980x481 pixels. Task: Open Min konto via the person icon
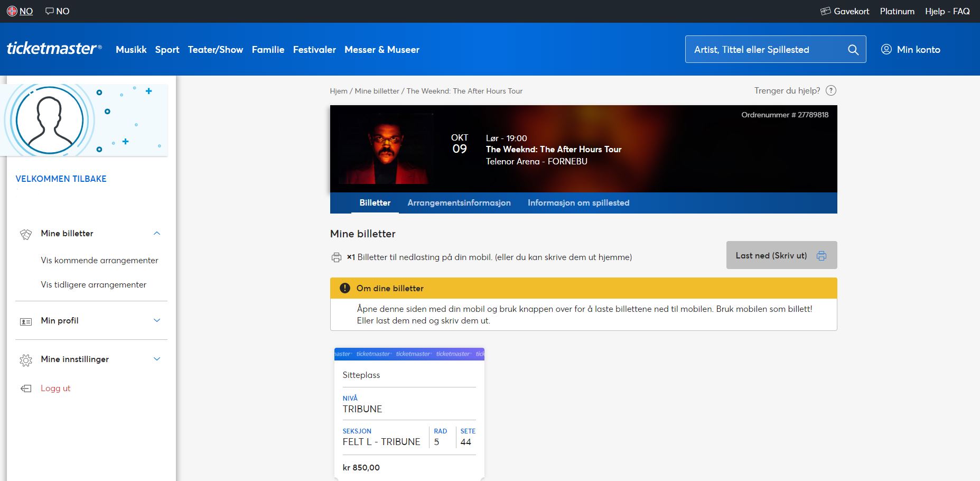click(x=886, y=49)
